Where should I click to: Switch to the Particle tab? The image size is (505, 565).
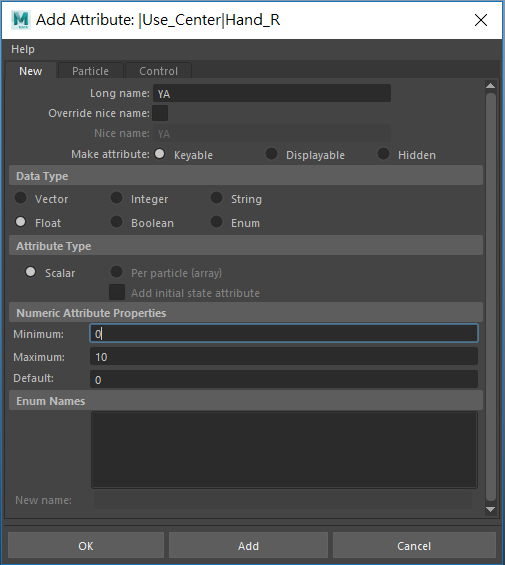pyautogui.click(x=90, y=71)
